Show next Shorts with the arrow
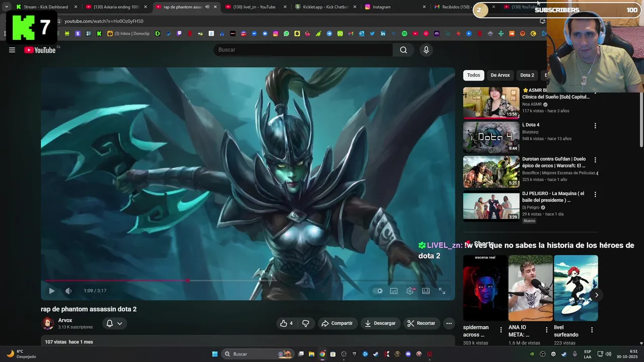Screen dimensions: 644x362 tap(596, 295)
